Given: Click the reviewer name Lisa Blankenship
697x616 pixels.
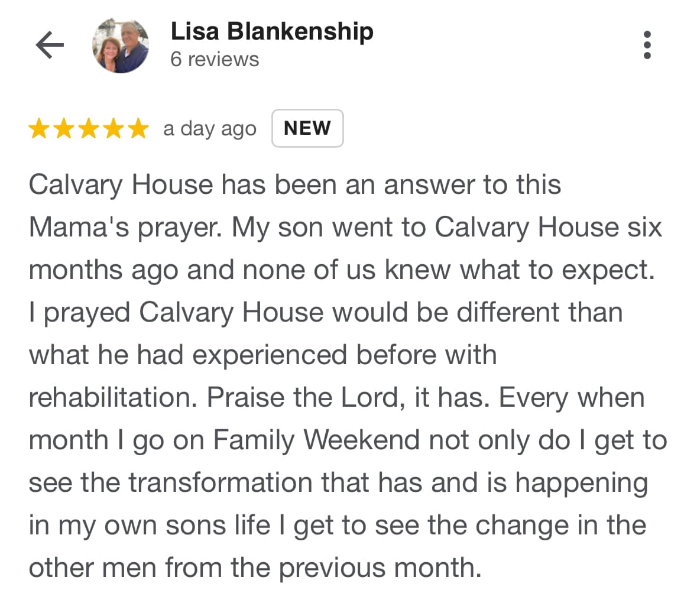Looking at the screenshot, I should pos(272,31).
